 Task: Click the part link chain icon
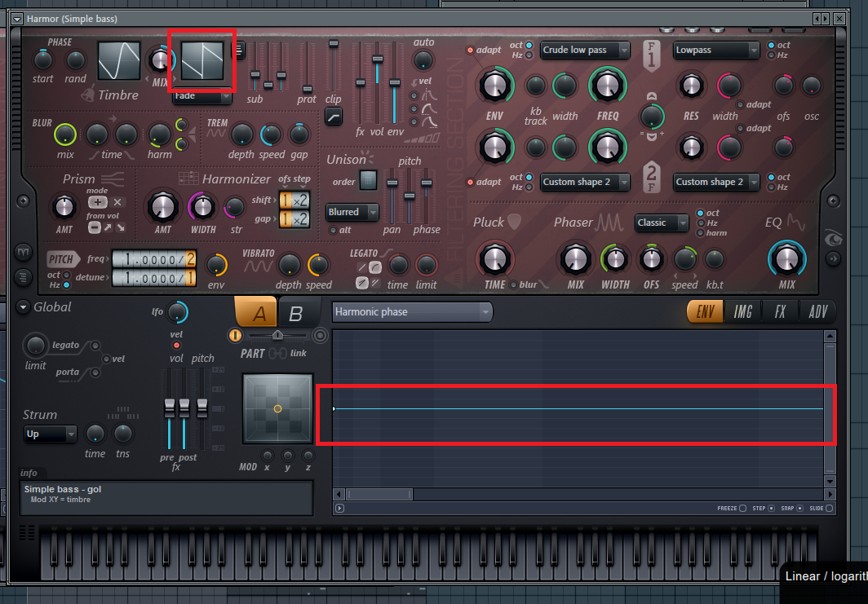277,353
